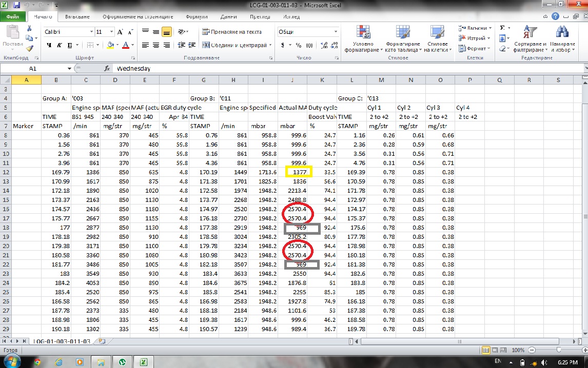Toggle italic formatting (К)

[x=60, y=45]
